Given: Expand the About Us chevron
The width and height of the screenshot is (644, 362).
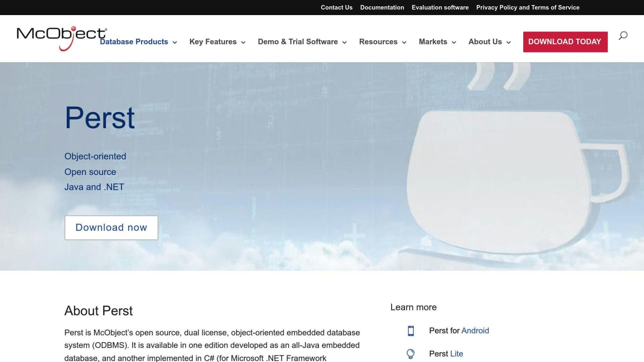Looking at the screenshot, I should tap(509, 42).
